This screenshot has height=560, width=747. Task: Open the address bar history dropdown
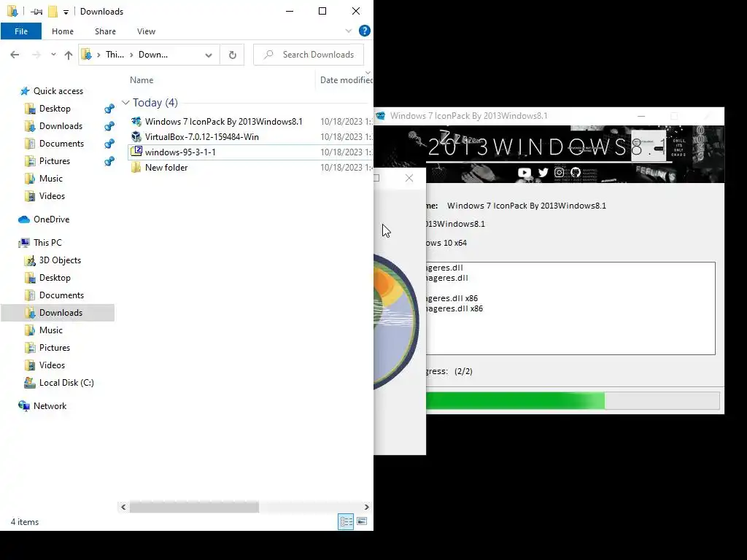[x=209, y=55]
